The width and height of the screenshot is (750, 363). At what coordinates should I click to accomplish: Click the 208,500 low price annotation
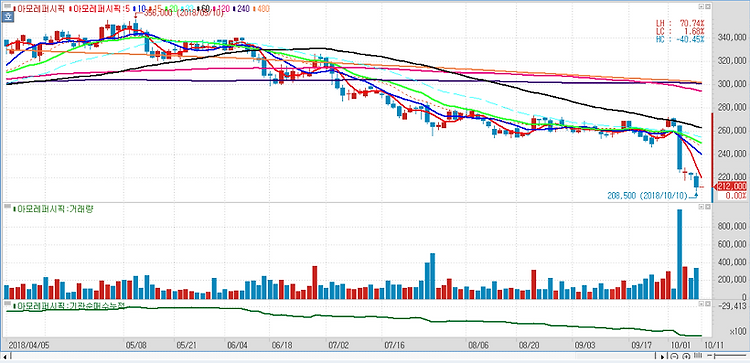pyautogui.click(x=647, y=196)
